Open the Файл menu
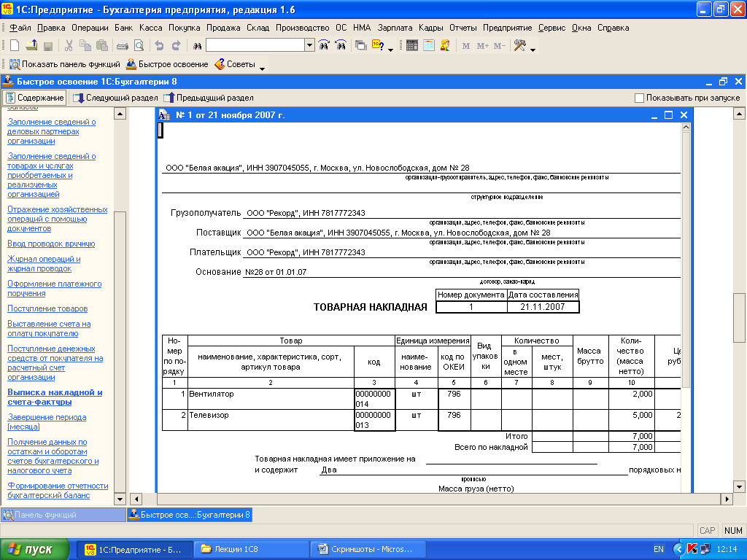This screenshot has width=747, height=560. point(20,28)
